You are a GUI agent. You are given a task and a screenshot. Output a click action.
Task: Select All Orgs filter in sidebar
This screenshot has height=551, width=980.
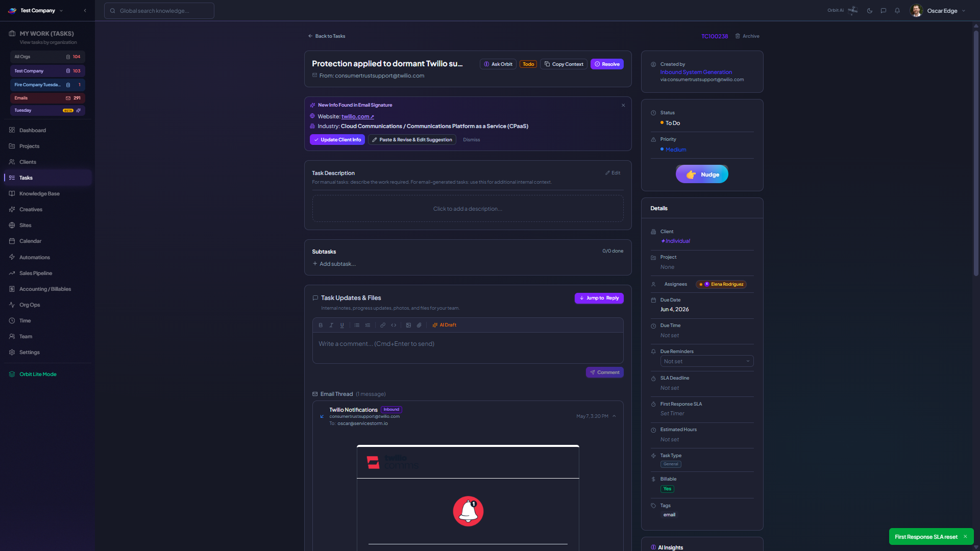pos(47,57)
